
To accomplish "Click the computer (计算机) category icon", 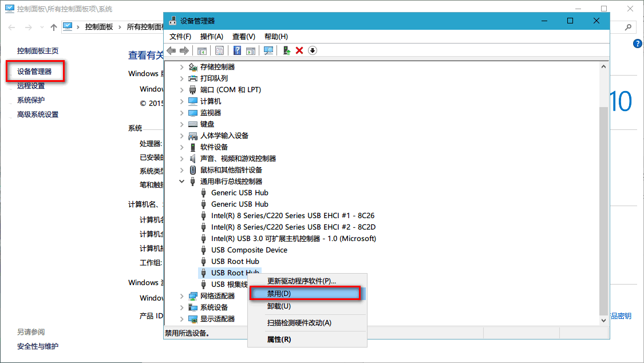I will (x=192, y=101).
